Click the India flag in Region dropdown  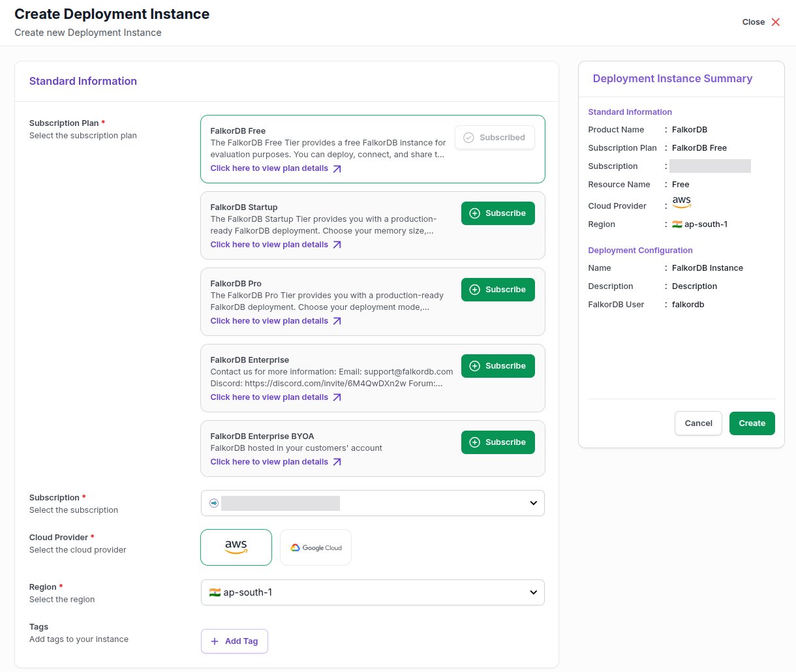[215, 592]
